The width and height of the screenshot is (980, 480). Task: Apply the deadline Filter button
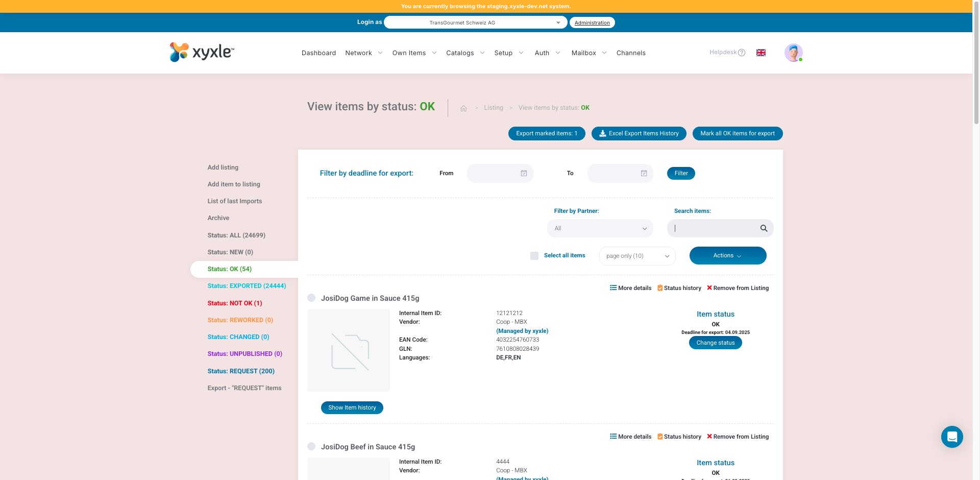click(681, 173)
